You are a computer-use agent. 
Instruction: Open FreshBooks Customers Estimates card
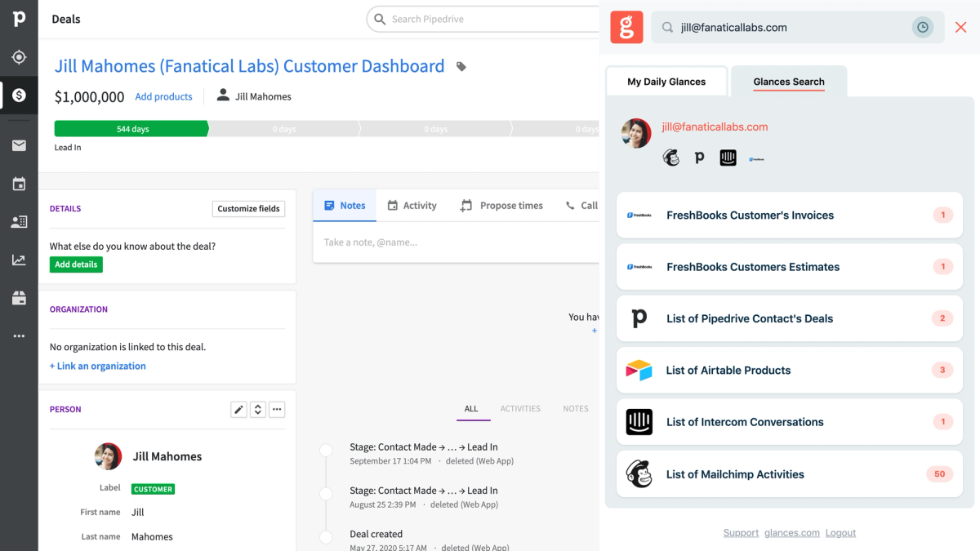[x=790, y=267]
